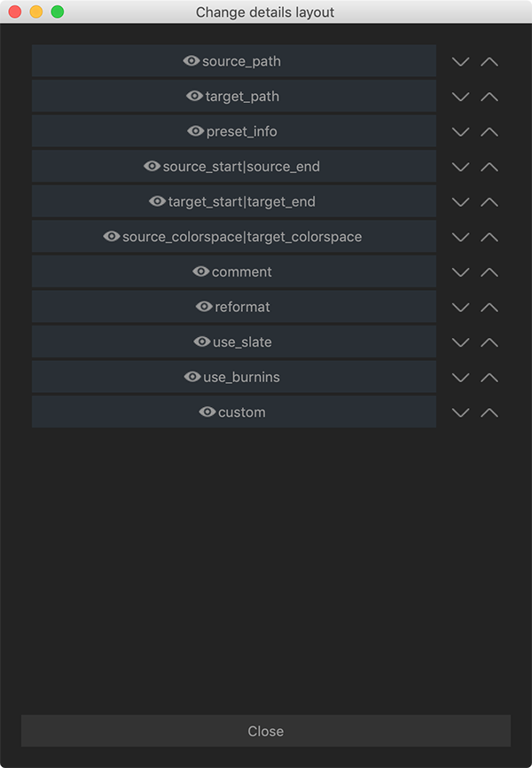
Task: Move comment row down
Action: (x=460, y=272)
